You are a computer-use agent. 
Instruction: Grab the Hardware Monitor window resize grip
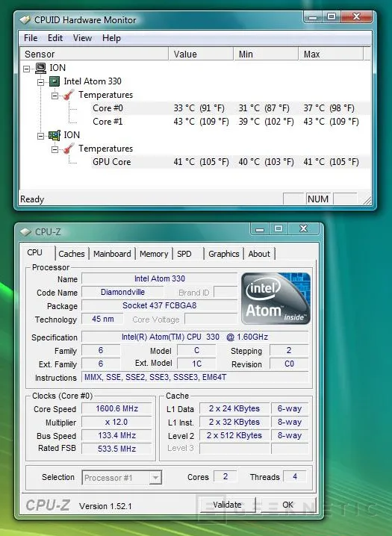click(367, 201)
